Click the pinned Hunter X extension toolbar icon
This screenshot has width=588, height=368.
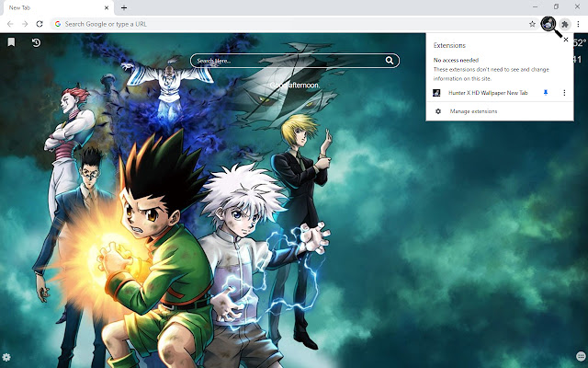click(548, 24)
